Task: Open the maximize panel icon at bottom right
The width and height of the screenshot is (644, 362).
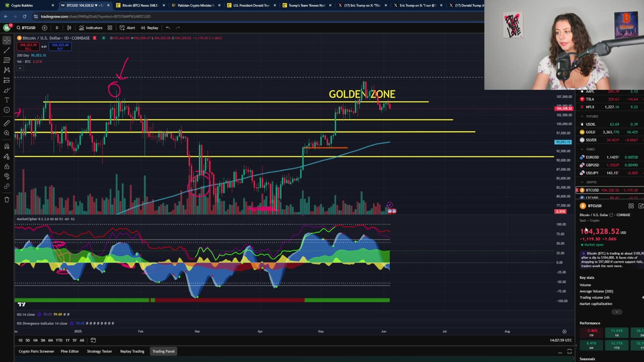Action: coord(570,351)
